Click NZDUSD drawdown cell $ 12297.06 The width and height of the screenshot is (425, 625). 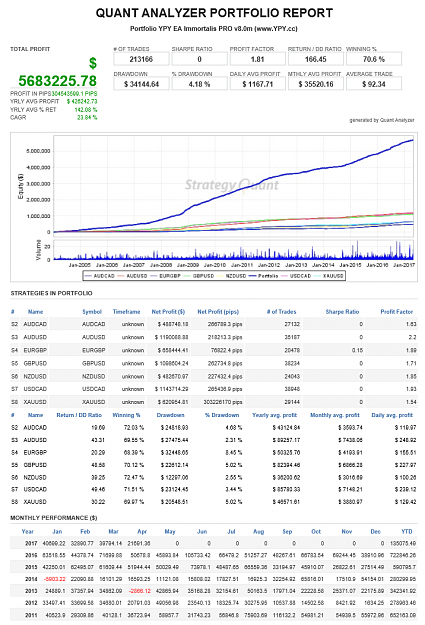pos(174,478)
